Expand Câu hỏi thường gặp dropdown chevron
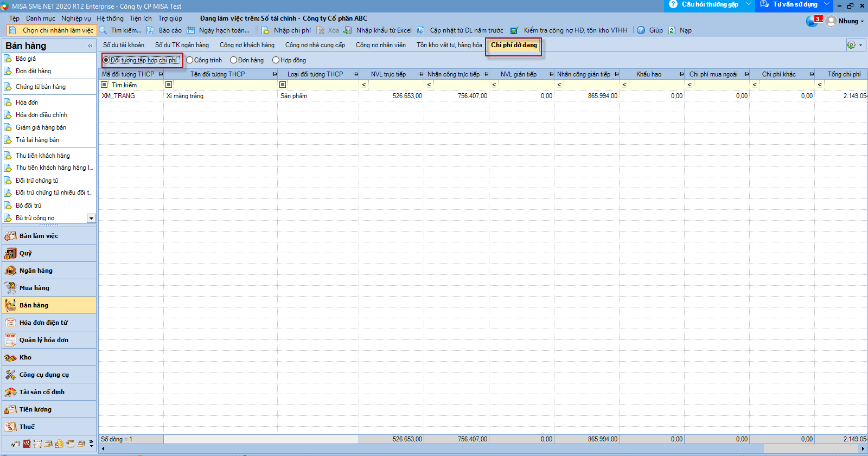 [749, 4]
